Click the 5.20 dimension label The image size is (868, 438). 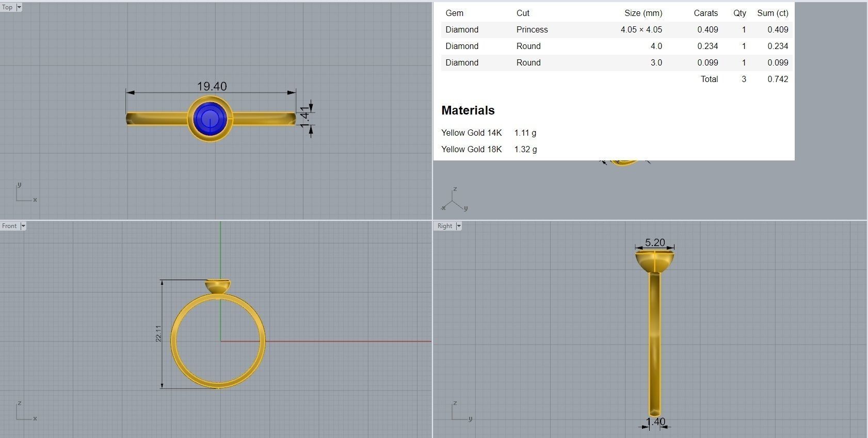pyautogui.click(x=655, y=242)
